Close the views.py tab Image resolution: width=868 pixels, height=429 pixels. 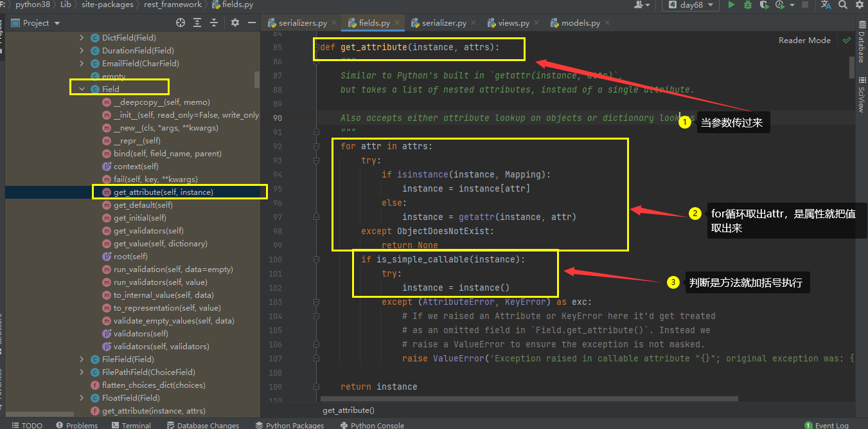coord(536,23)
